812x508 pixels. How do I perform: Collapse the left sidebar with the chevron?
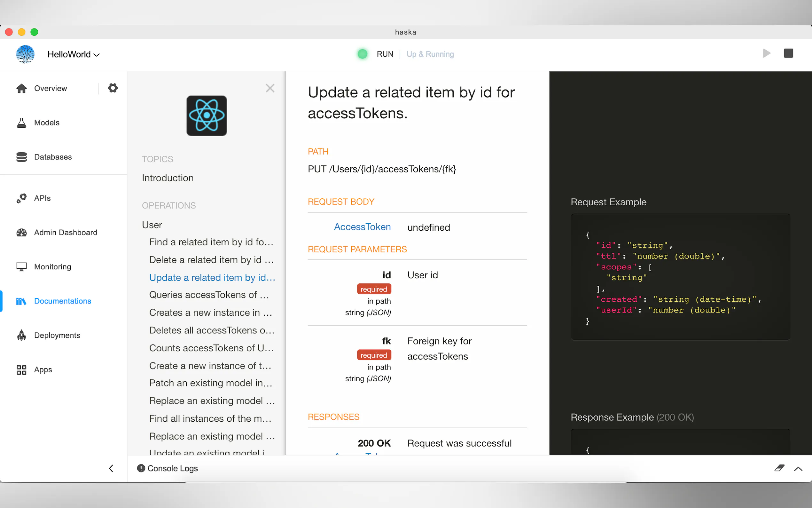pyautogui.click(x=111, y=468)
